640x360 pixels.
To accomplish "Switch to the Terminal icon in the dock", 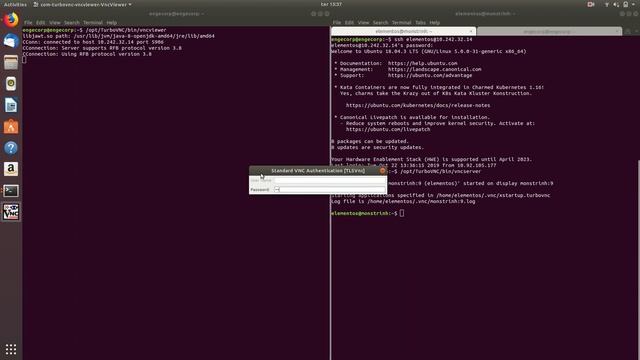I will coord(11,191).
